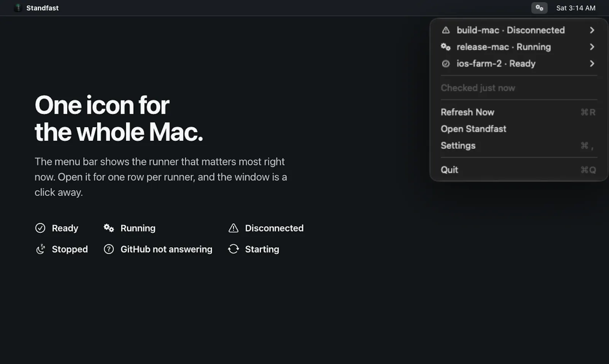Click the gears icon beside release-mac

446,47
